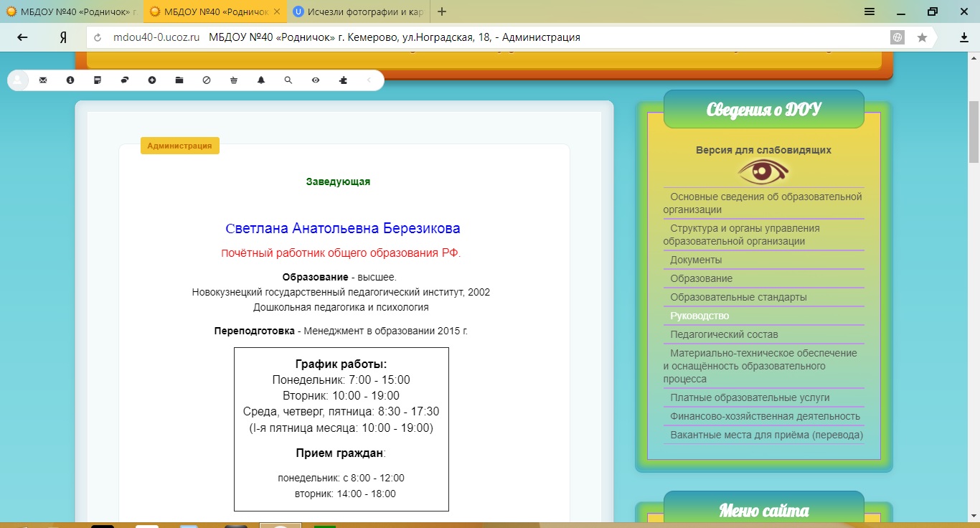980x528 pixels.
Task: Select the active second МБДОУ №40 tab
Action: click(215, 11)
